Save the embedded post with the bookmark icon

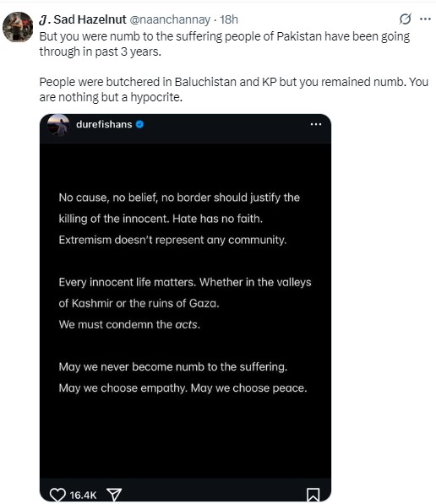313,495
